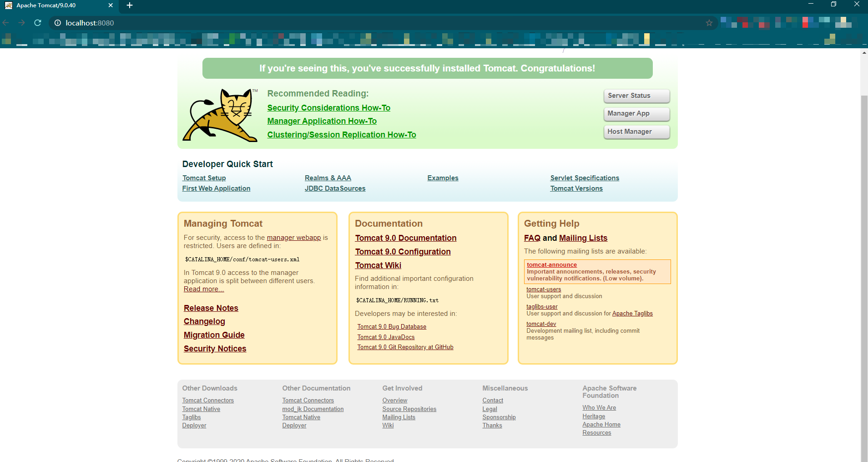The image size is (868, 462).
Task: Open the Changelog link
Action: [204, 321]
